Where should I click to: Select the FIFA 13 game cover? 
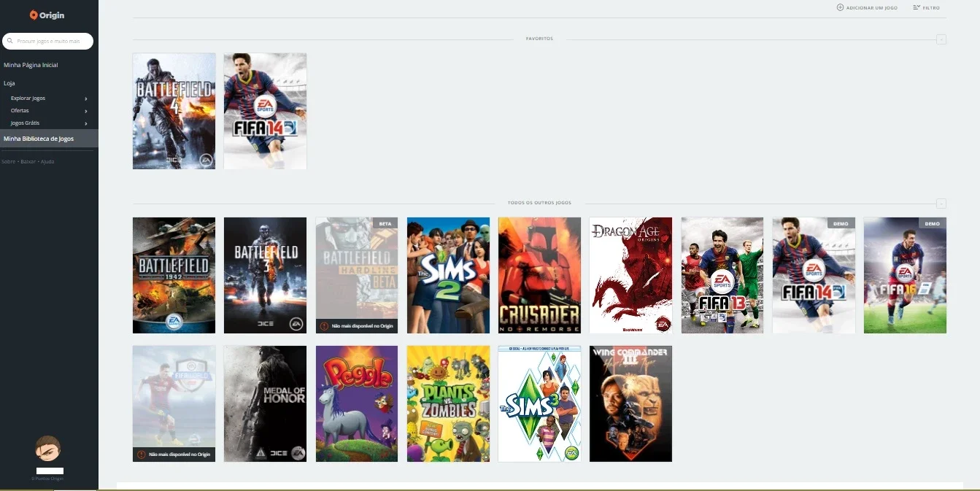(x=722, y=275)
